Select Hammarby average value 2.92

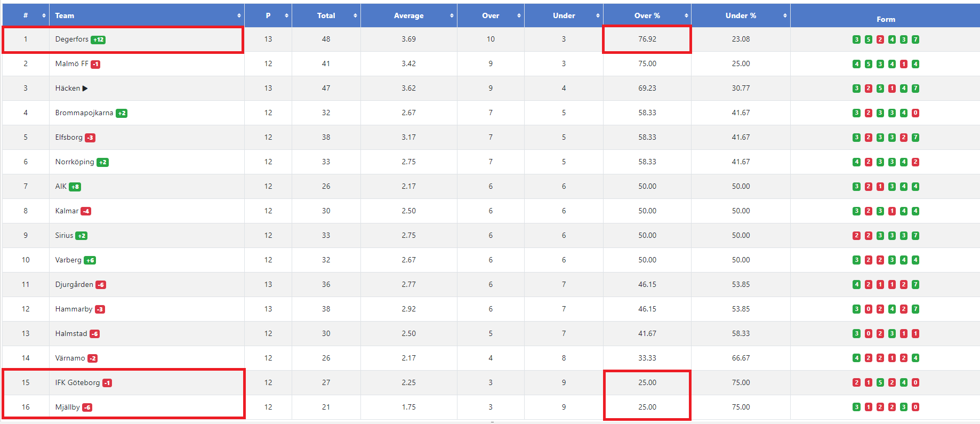(x=408, y=309)
